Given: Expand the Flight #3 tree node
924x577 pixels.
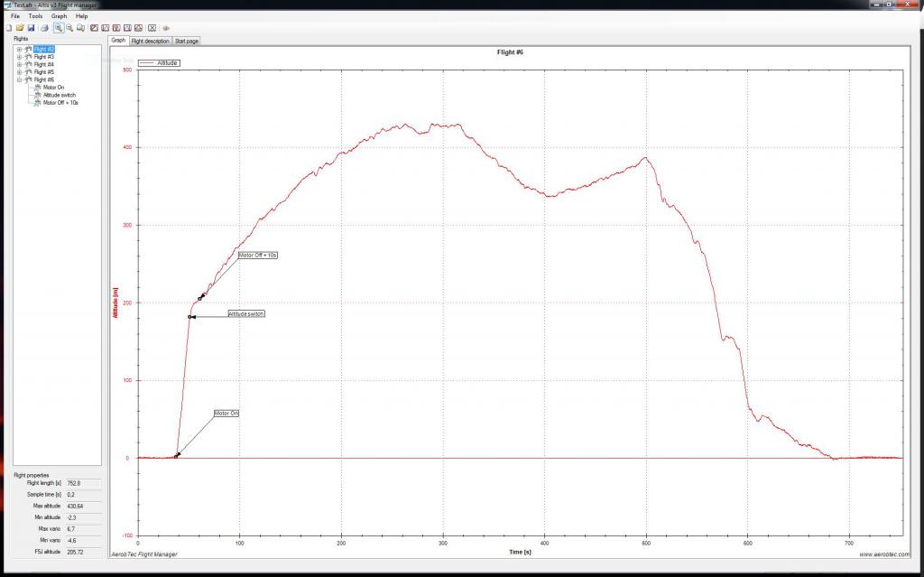Looking at the screenshot, I should pyautogui.click(x=19, y=57).
